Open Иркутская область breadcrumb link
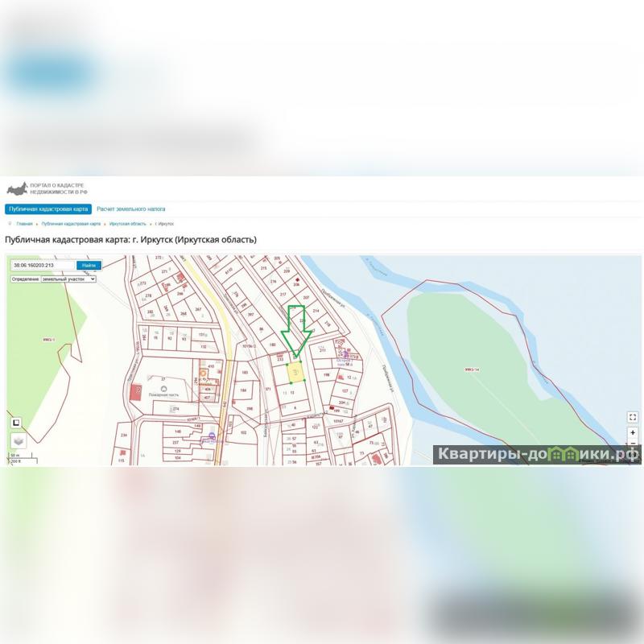This screenshot has height=644, width=644. point(128,224)
